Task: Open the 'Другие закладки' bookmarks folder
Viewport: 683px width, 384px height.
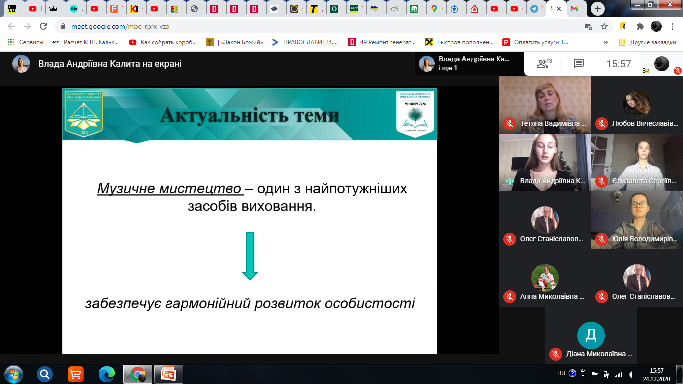Action: click(647, 42)
